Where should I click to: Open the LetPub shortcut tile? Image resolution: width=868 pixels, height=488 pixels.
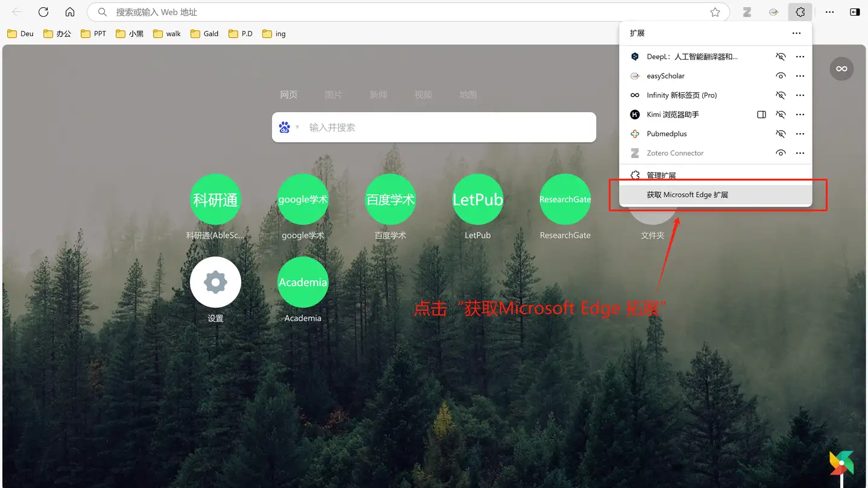tap(477, 199)
